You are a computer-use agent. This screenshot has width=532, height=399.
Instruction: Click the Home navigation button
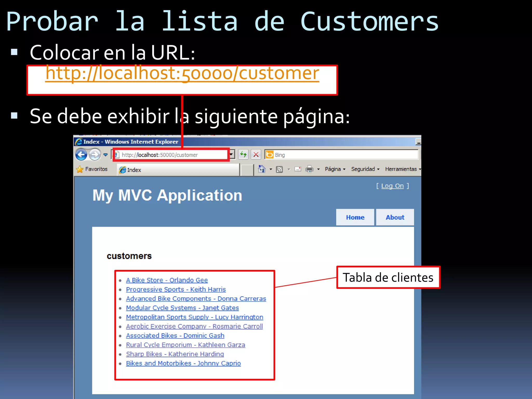(x=355, y=217)
